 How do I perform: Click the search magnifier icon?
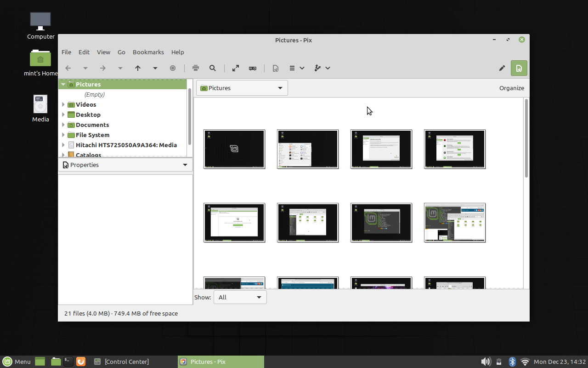[x=212, y=68]
